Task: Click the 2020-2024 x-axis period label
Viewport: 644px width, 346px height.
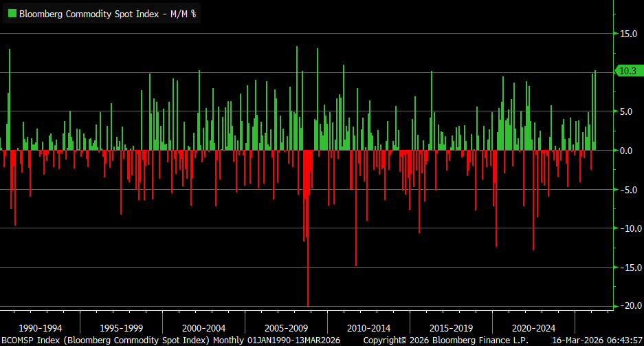Action: point(534,328)
